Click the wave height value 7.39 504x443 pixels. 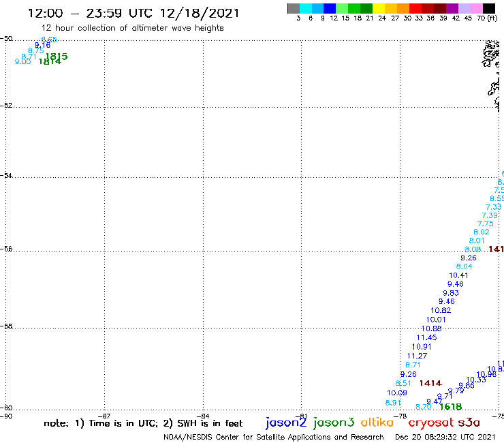(490, 215)
